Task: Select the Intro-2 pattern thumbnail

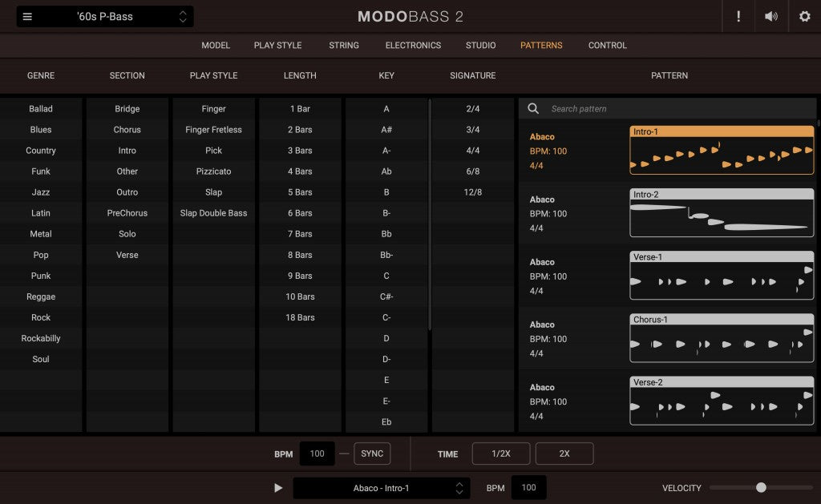Action: tap(721, 212)
